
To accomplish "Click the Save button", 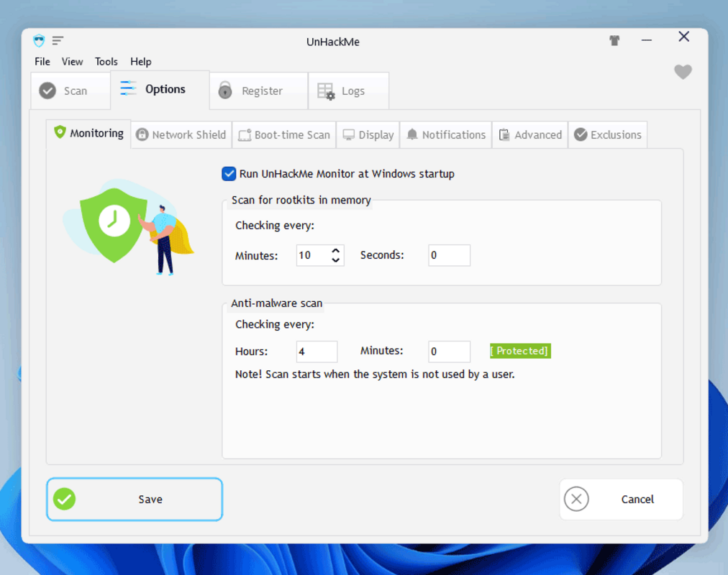I will [x=135, y=499].
